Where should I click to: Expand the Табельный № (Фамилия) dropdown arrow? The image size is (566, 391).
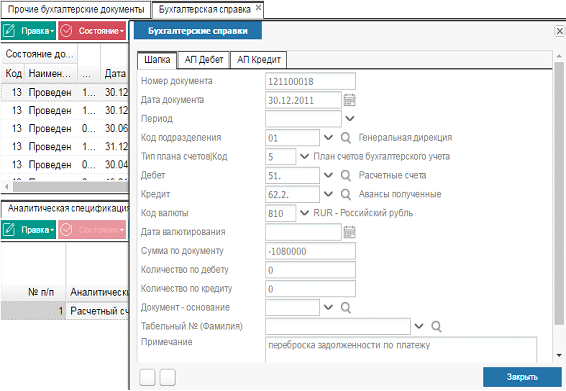pyautogui.click(x=419, y=326)
